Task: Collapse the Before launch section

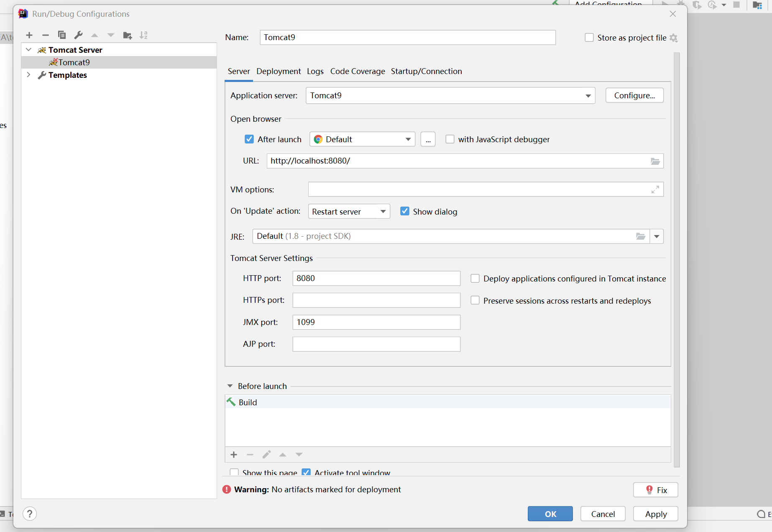Action: pyautogui.click(x=230, y=386)
